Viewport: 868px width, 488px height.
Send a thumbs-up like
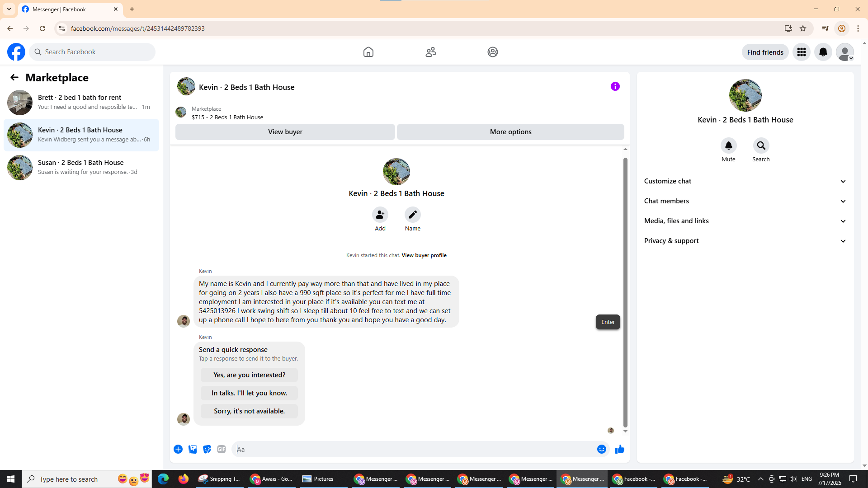point(620,449)
